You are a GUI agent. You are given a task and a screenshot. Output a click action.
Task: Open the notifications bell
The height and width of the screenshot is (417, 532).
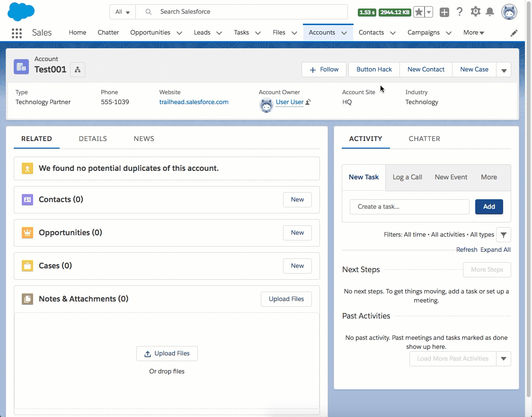click(490, 12)
